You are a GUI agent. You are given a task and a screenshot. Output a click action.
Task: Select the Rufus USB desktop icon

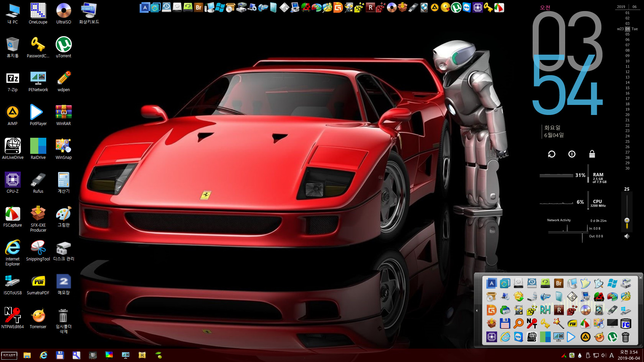point(38,183)
